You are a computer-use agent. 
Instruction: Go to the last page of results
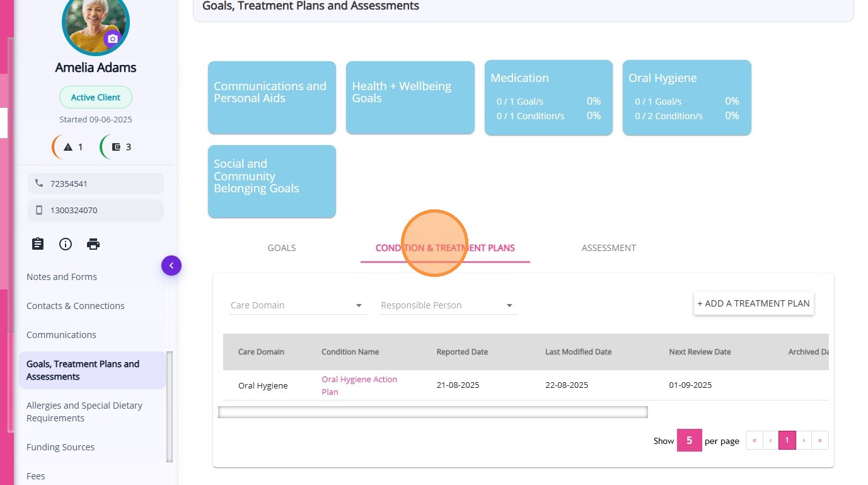[x=819, y=440]
